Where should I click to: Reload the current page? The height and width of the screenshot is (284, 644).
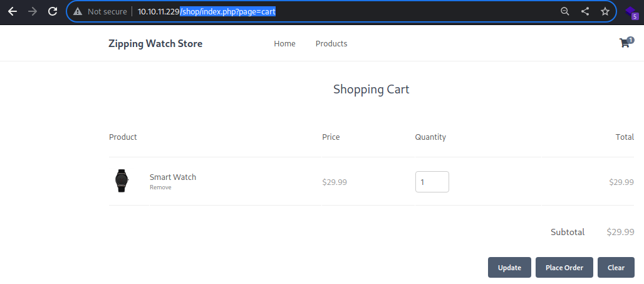click(53, 11)
